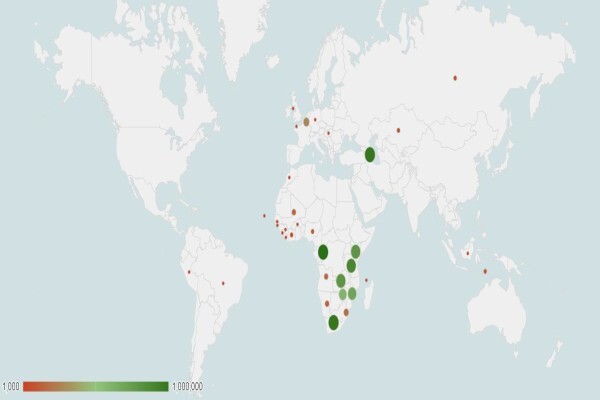
Task: Click the red bubble over Peru
Action: point(189,272)
